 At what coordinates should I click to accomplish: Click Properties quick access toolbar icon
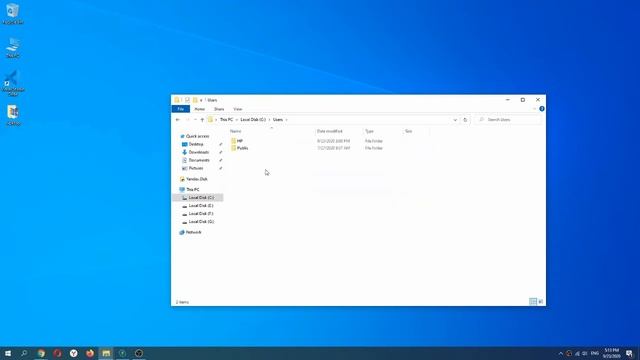pyautogui.click(x=187, y=100)
